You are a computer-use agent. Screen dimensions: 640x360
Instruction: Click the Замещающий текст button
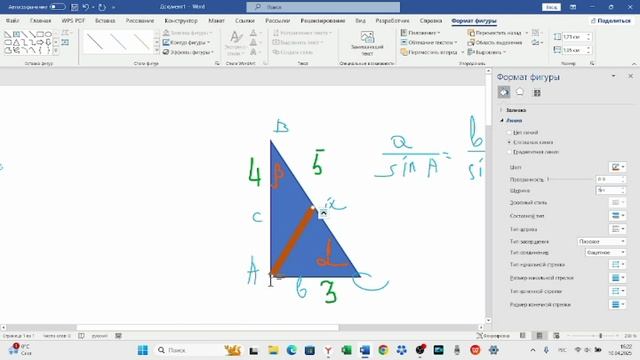point(367,43)
